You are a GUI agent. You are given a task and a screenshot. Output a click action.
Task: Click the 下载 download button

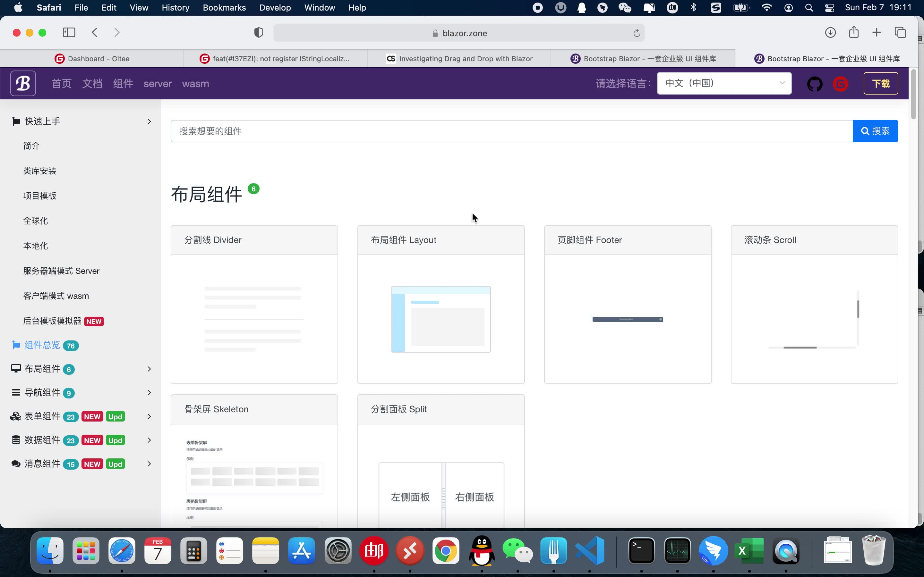coord(881,83)
